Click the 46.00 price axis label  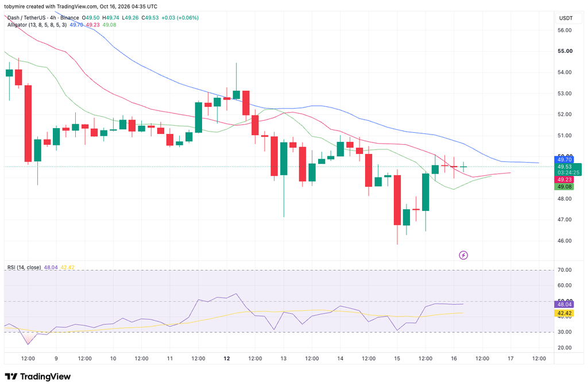coord(564,241)
